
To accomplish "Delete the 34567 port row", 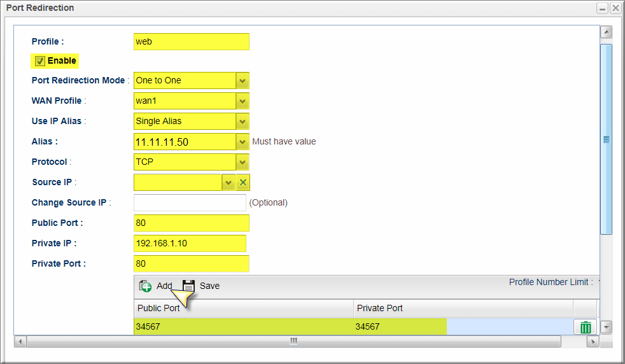I will click(x=586, y=327).
